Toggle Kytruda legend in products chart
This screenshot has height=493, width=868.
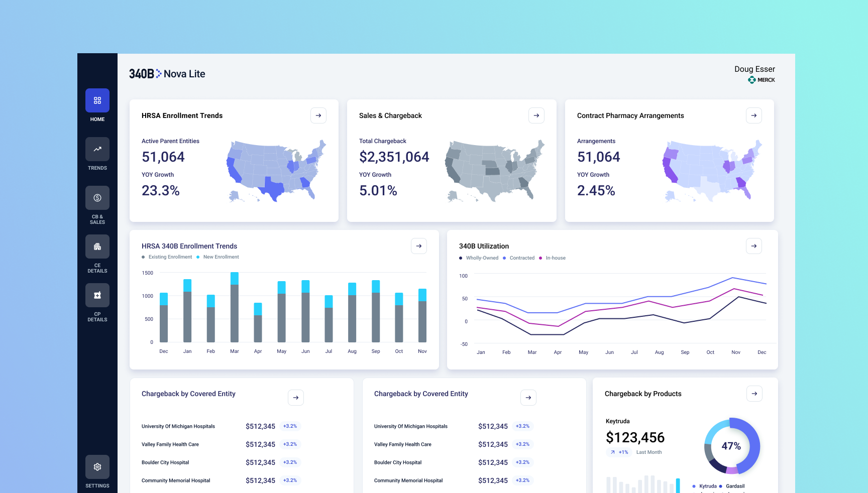pos(704,486)
